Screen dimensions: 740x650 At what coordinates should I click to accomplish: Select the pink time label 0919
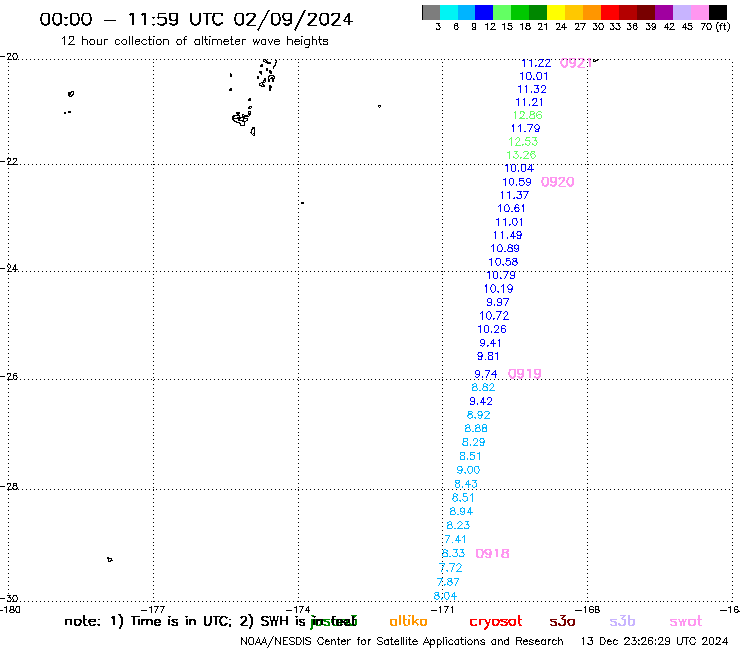[x=524, y=374]
